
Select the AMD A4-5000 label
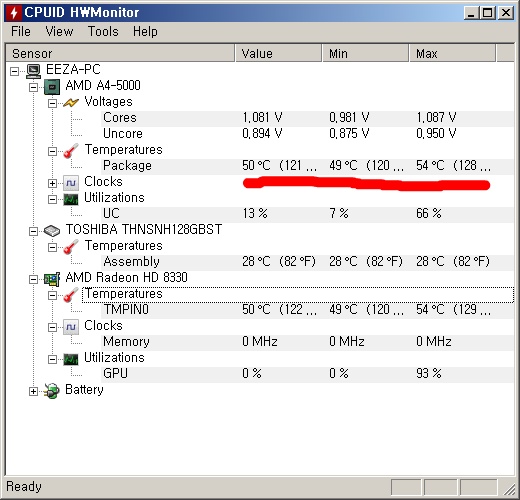coord(103,86)
